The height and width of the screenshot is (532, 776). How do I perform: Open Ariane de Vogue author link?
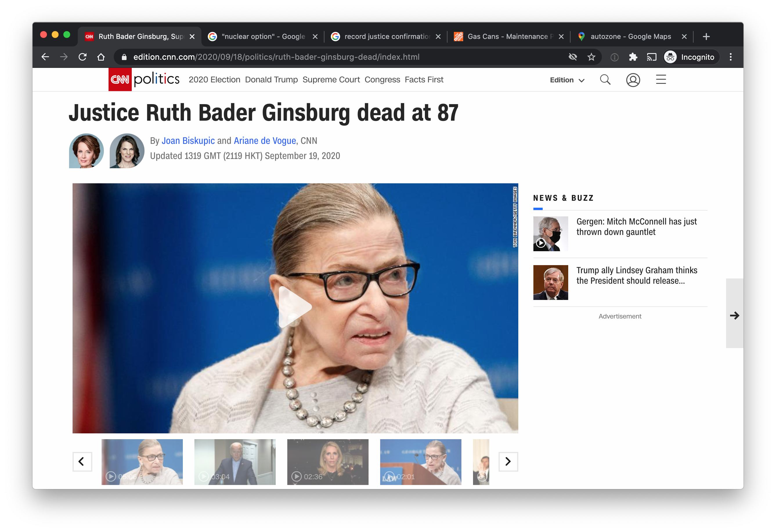click(265, 141)
